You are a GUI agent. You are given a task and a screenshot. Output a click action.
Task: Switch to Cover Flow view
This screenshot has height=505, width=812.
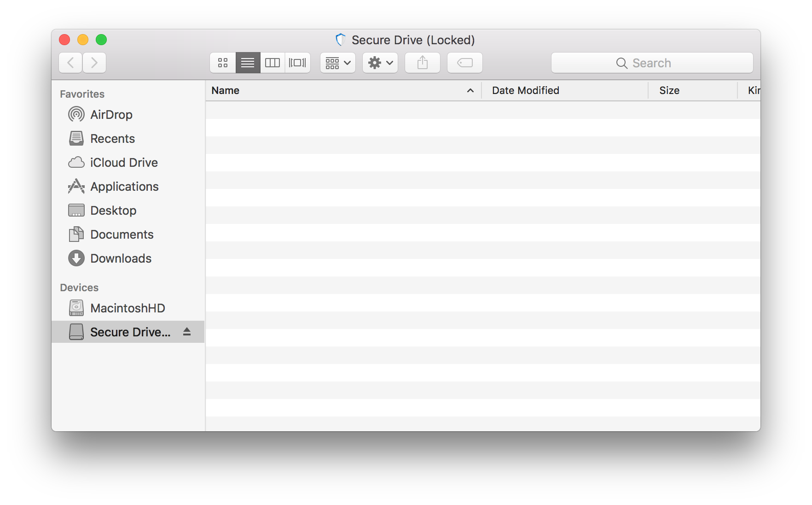tap(297, 63)
